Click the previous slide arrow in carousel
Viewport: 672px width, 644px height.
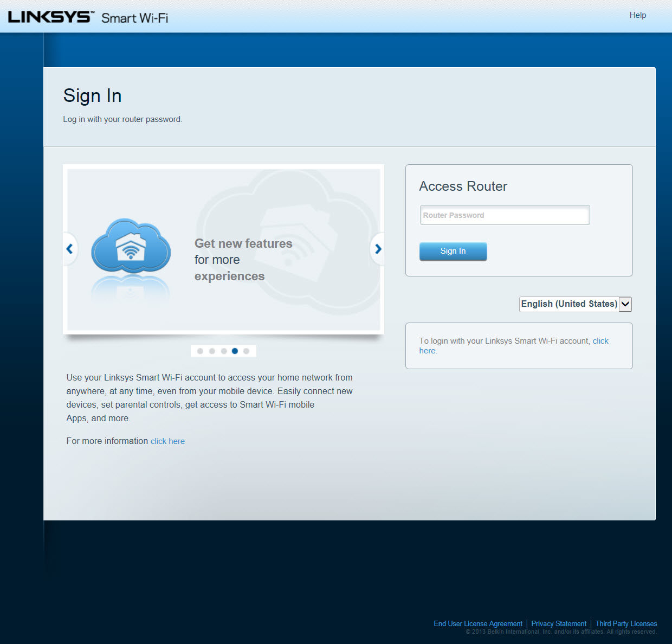click(x=70, y=249)
